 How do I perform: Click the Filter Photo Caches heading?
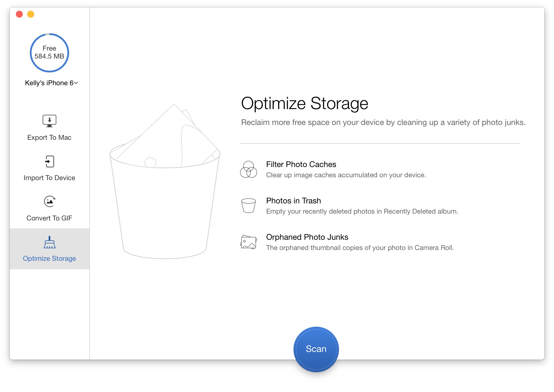[x=301, y=164]
